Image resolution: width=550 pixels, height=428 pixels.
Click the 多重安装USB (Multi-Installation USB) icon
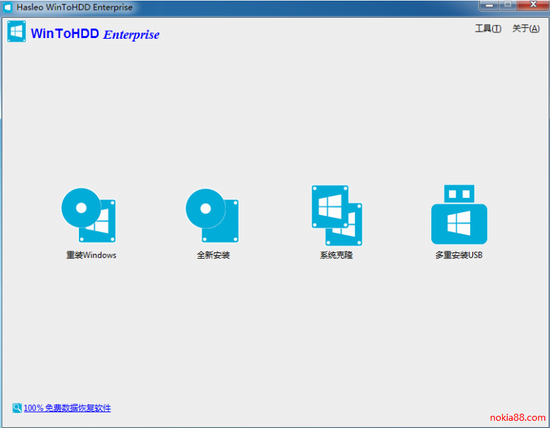(x=459, y=214)
